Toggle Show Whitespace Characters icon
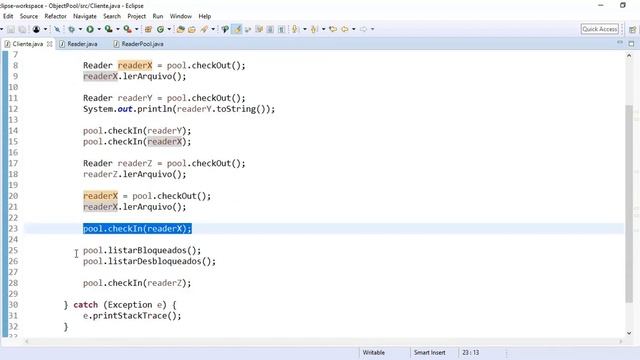The height and width of the screenshot is (360, 640). point(270,29)
